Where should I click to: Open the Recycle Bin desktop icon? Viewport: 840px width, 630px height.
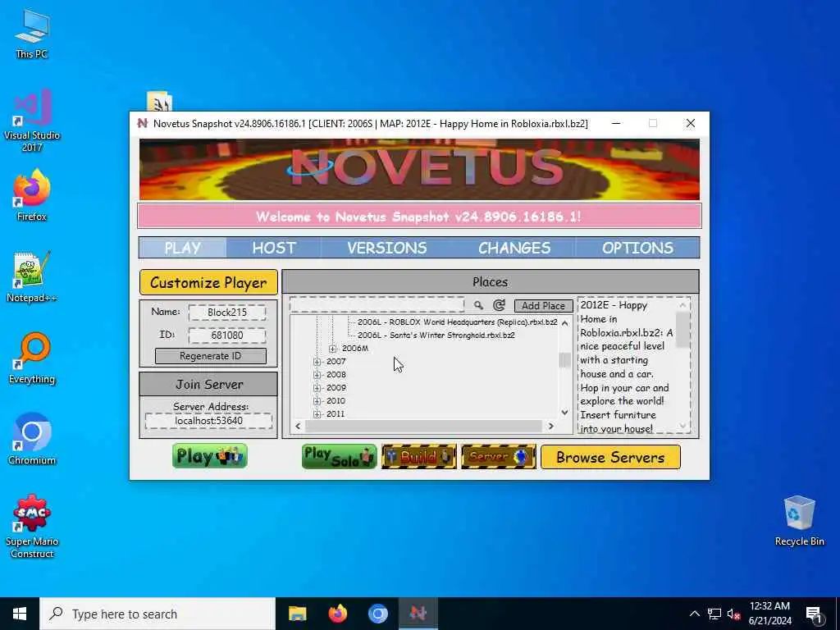coord(799,521)
